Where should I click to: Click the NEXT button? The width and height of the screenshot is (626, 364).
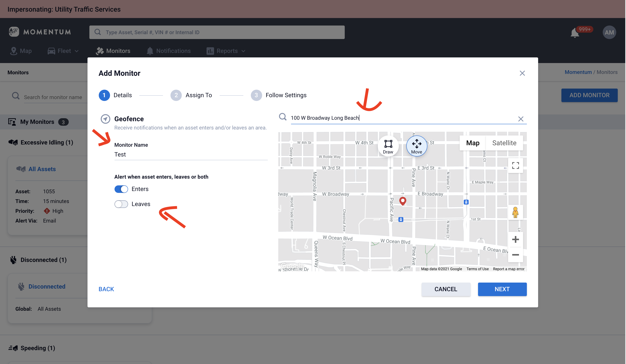502,289
